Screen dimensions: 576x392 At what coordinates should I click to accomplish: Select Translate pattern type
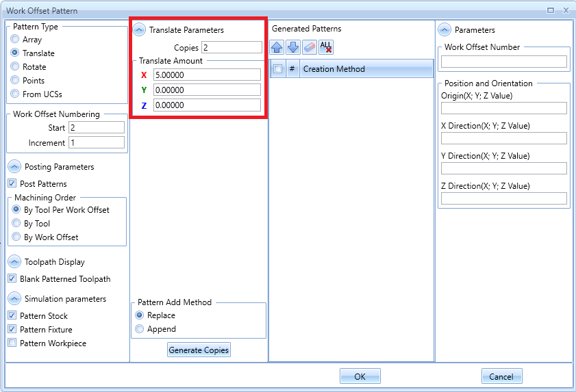click(x=14, y=53)
